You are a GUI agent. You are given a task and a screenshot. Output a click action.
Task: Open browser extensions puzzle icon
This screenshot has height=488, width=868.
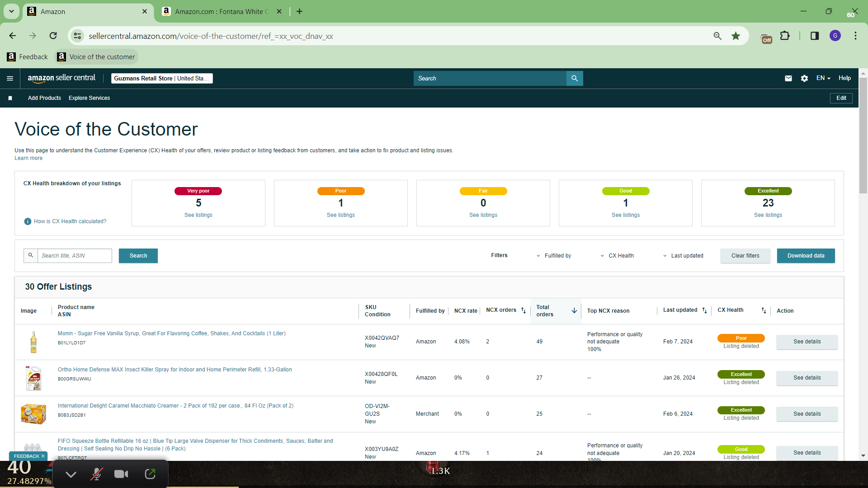[785, 36]
